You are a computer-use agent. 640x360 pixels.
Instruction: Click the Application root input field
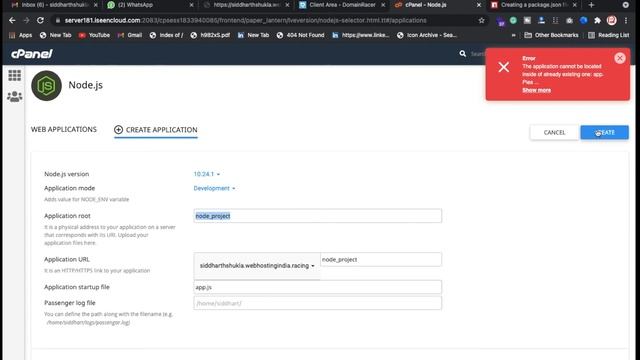[318, 216]
